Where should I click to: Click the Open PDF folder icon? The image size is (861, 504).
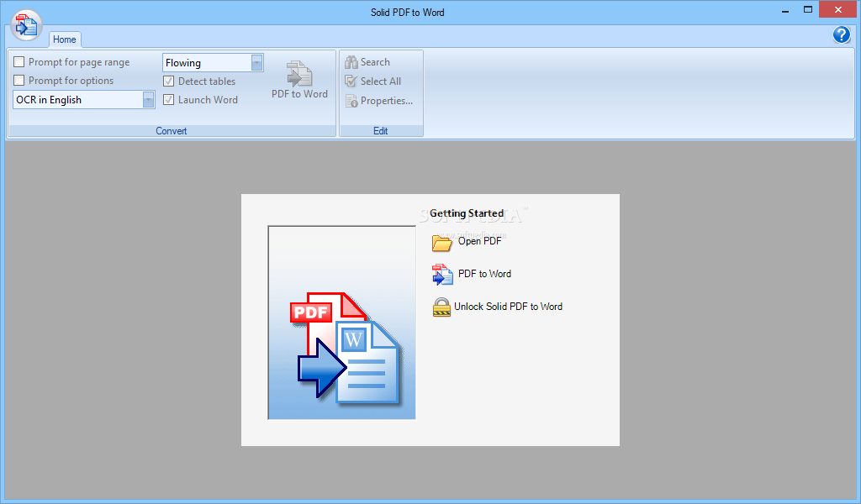point(442,242)
